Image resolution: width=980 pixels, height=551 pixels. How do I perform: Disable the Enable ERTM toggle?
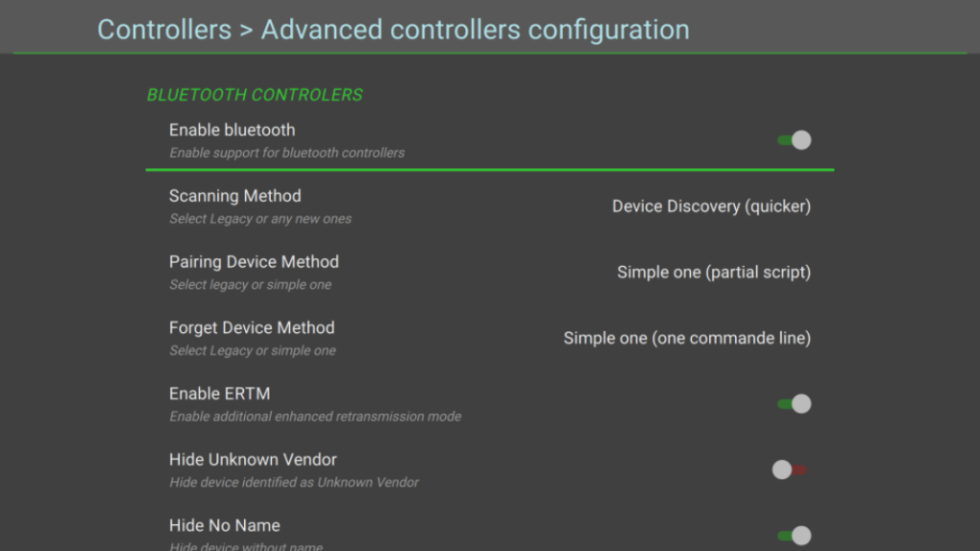[x=793, y=404]
